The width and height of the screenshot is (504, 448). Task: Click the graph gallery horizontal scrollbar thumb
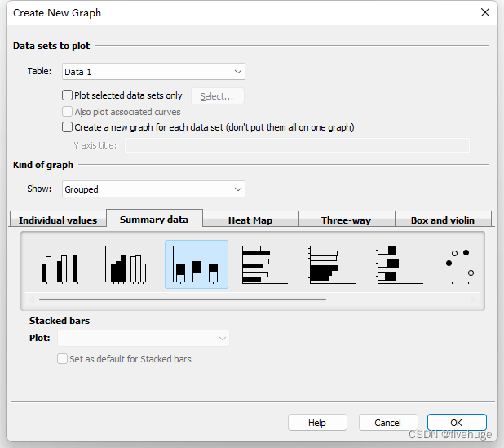point(183,299)
